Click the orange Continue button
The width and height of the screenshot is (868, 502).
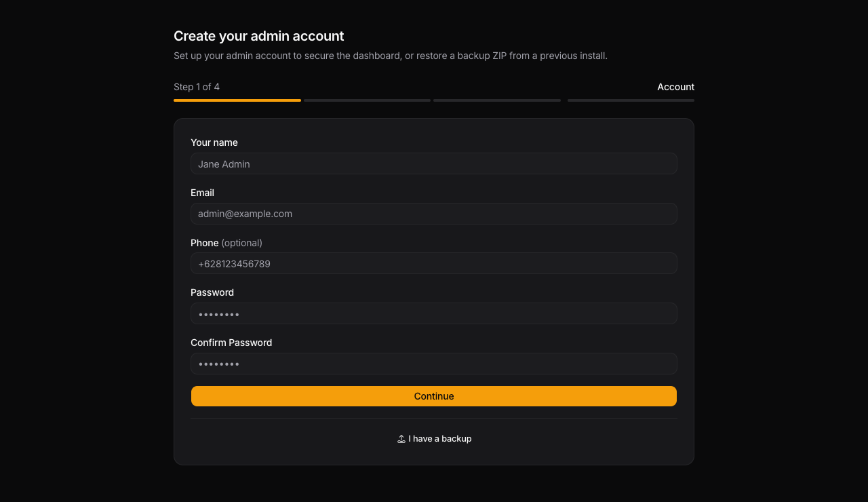(x=434, y=396)
